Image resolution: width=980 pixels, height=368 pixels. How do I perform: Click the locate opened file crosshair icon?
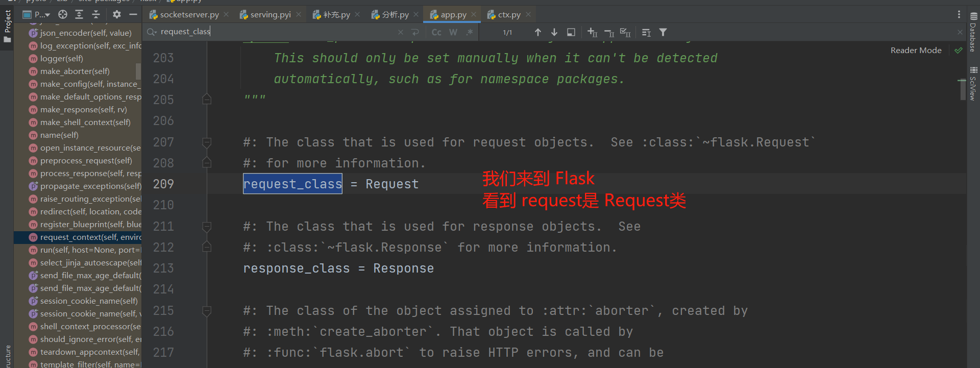(62, 14)
